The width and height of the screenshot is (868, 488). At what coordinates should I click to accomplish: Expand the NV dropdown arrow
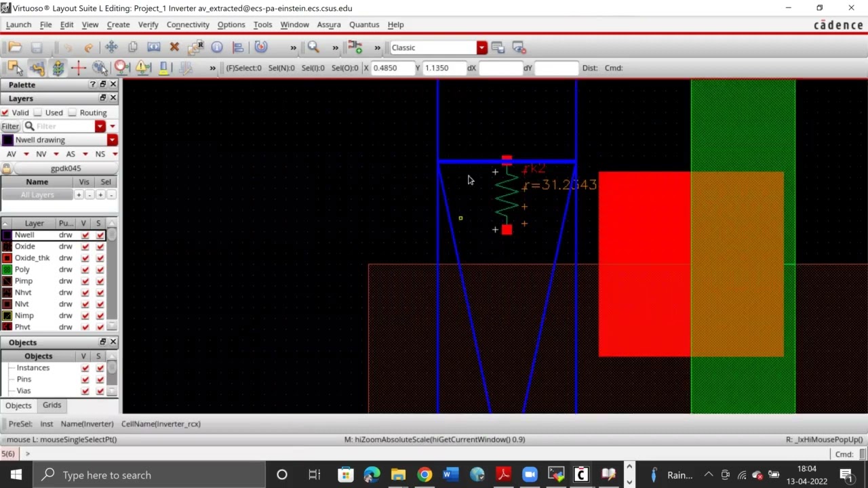click(56, 155)
